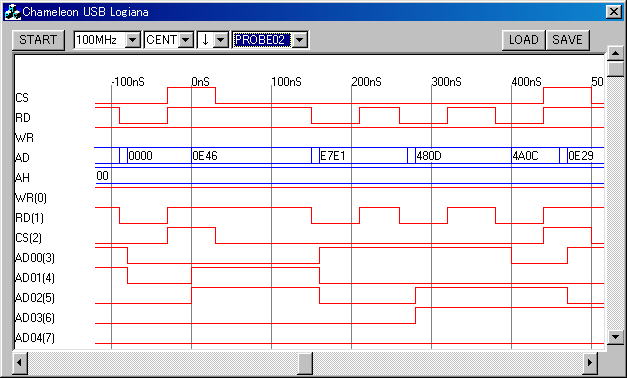Click the LOAD button
Viewport: 627px width, 378px height.
coord(523,40)
